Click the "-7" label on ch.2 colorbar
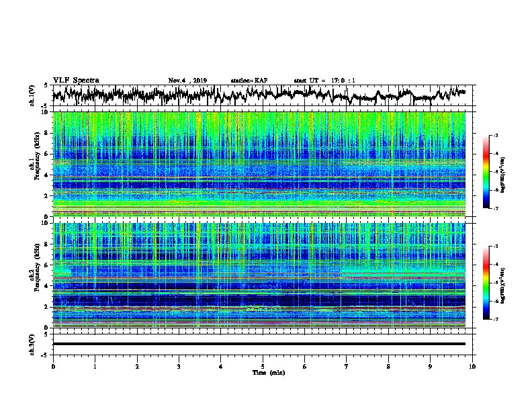 pyautogui.click(x=495, y=319)
